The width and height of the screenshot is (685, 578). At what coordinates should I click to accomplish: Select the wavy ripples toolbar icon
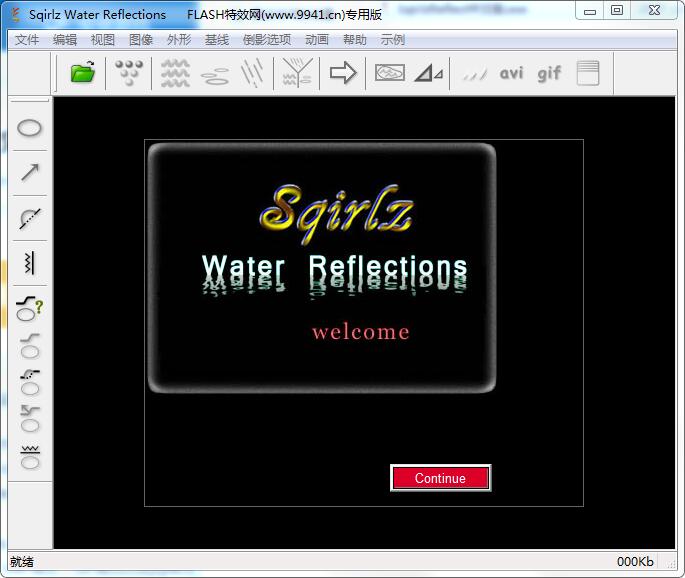click(x=175, y=73)
